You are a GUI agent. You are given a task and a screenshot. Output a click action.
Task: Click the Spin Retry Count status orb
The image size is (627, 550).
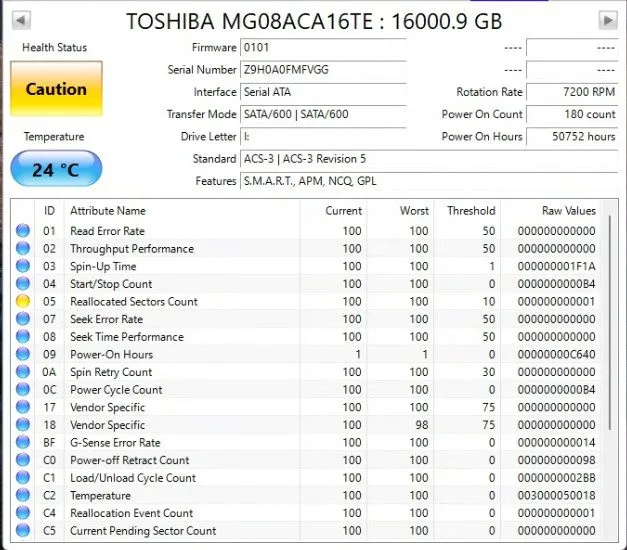coord(23,372)
